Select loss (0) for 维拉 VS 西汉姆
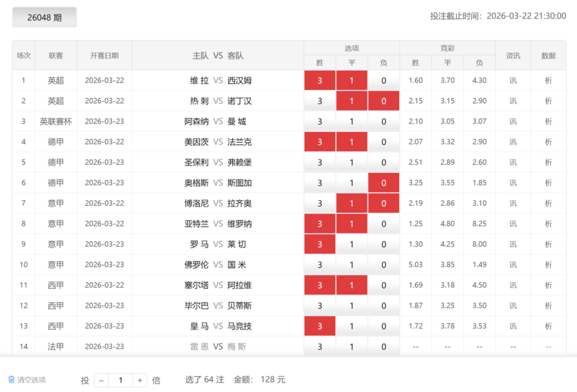 (383, 80)
